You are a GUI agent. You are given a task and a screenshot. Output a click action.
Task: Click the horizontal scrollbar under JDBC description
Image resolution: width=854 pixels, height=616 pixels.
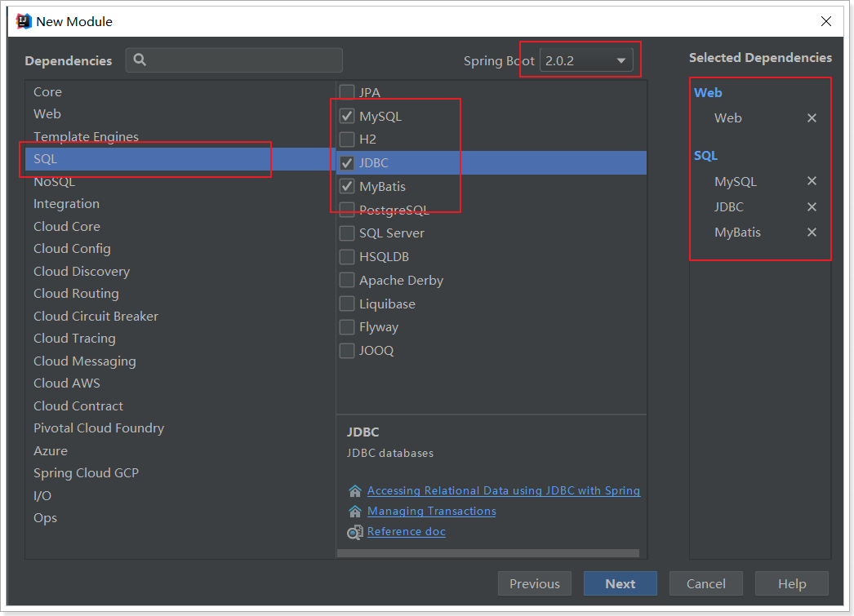tap(488, 553)
